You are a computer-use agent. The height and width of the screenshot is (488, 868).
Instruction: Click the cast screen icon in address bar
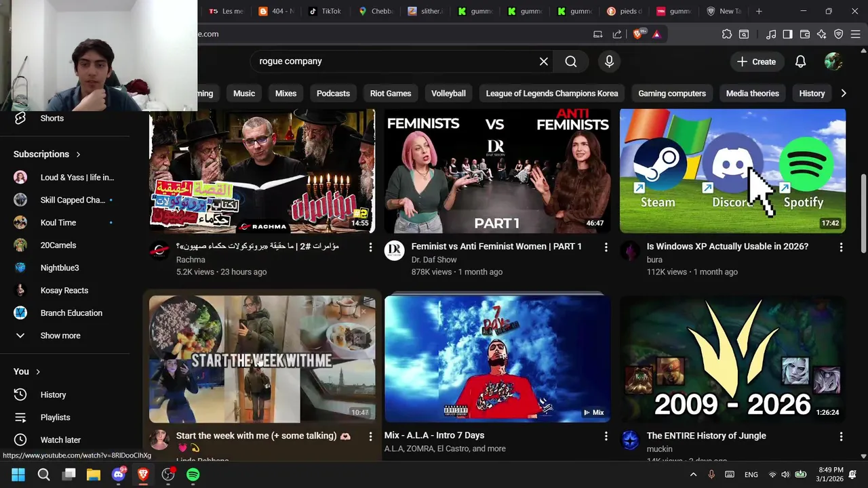(598, 34)
